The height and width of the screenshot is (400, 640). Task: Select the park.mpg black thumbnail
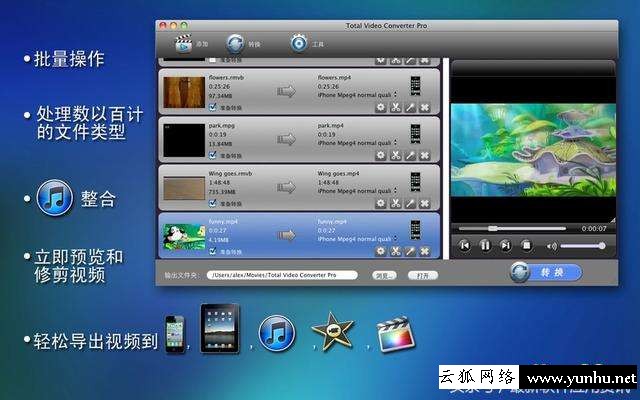pos(184,140)
